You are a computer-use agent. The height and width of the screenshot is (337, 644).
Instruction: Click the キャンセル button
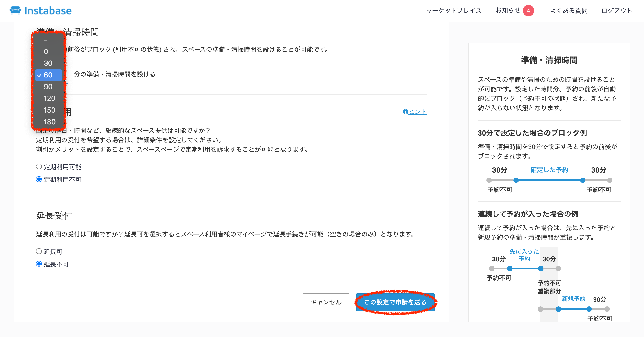point(326,302)
